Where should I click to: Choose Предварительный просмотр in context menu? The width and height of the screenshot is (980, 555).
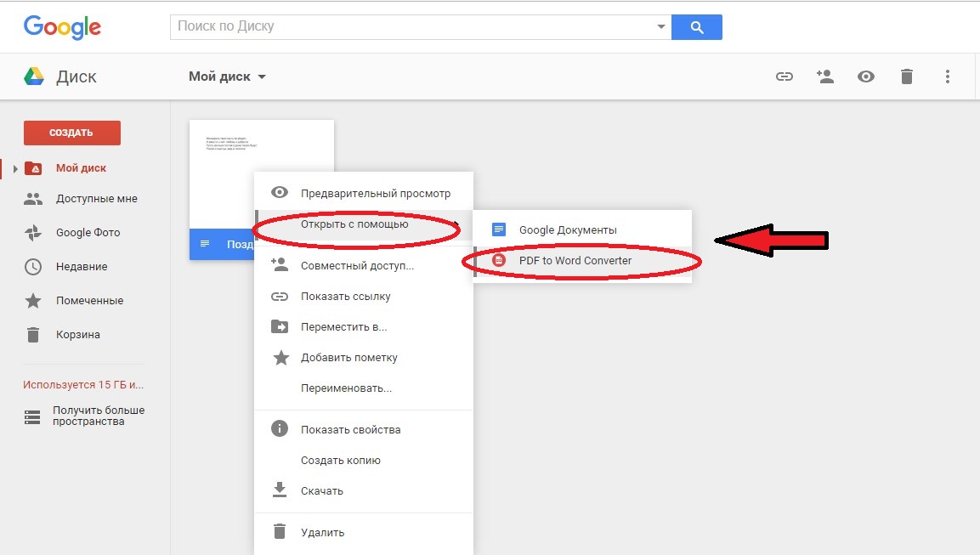pos(375,194)
